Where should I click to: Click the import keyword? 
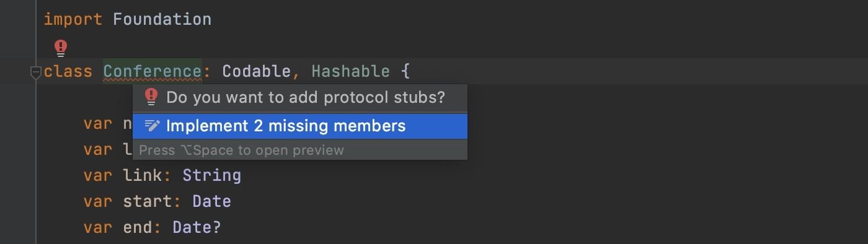73,19
